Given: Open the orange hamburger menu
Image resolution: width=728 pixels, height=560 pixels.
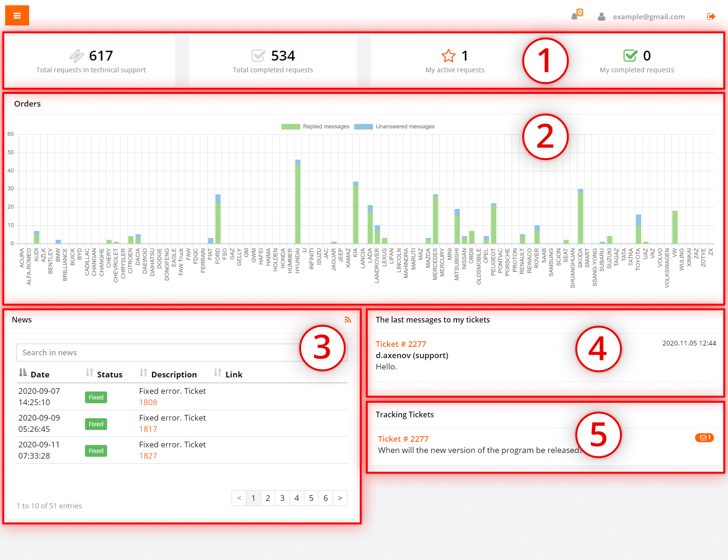Looking at the screenshot, I should [17, 15].
